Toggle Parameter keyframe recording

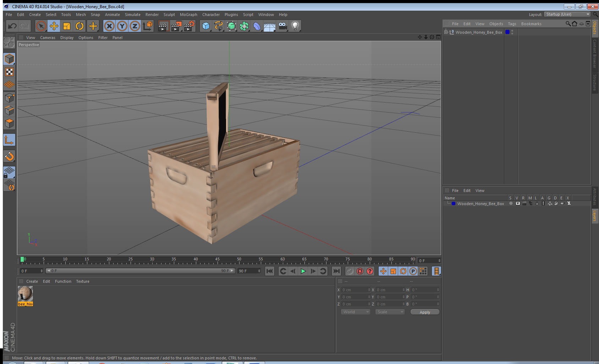coord(413,271)
